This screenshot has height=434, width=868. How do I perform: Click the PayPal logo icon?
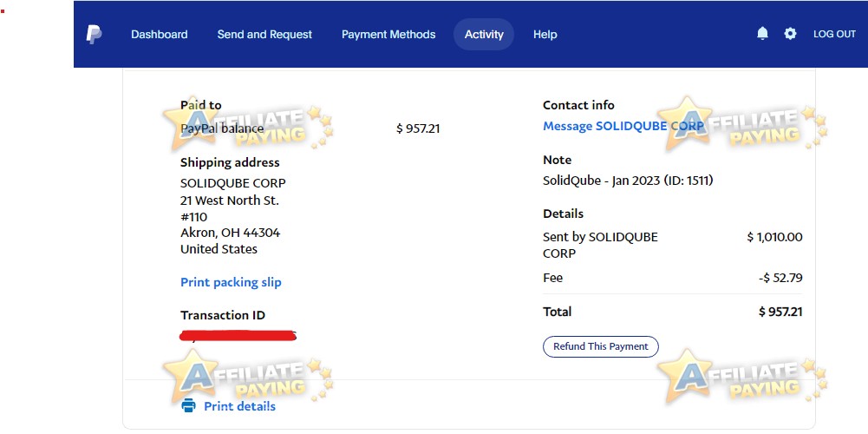pyautogui.click(x=95, y=35)
